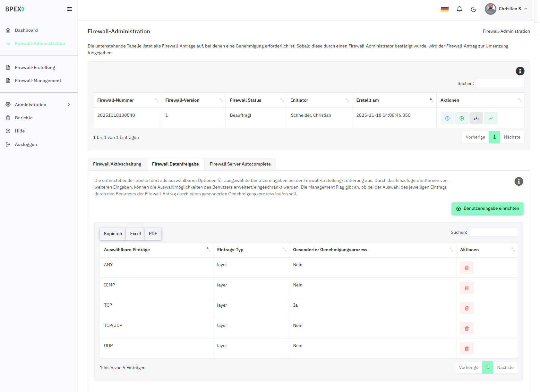Click Benutzereingabe einrichten button

click(487, 209)
